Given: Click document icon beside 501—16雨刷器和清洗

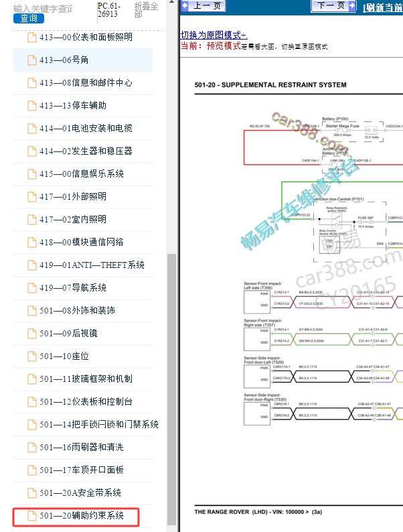Looking at the screenshot, I should pyautogui.click(x=32, y=447).
